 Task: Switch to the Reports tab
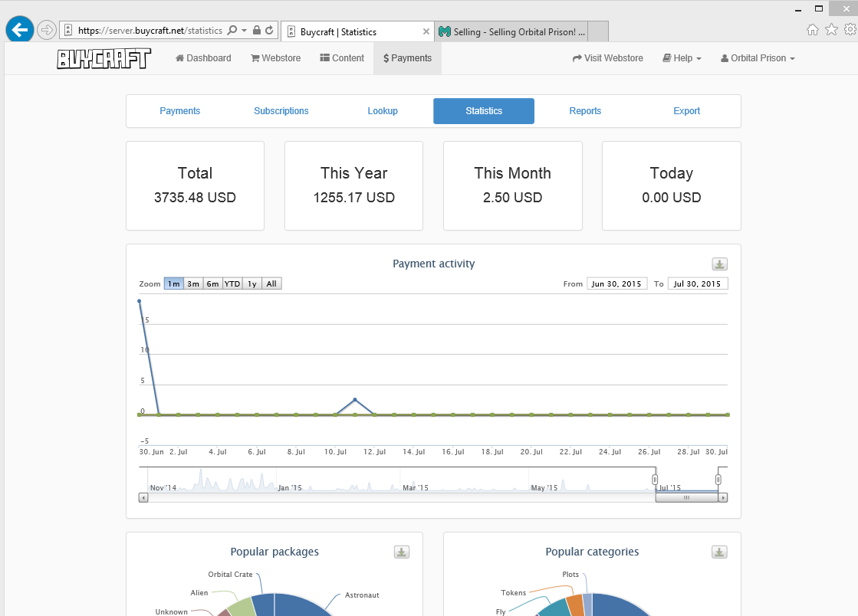(585, 111)
